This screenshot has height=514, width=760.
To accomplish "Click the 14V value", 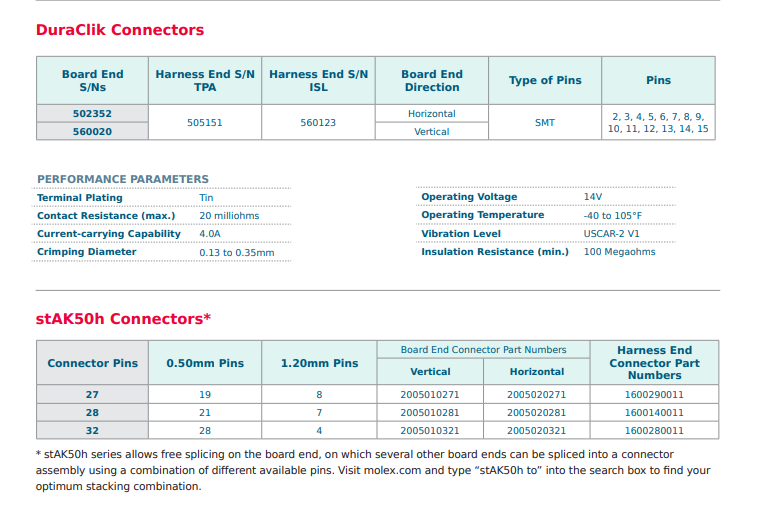I will pyautogui.click(x=593, y=196).
